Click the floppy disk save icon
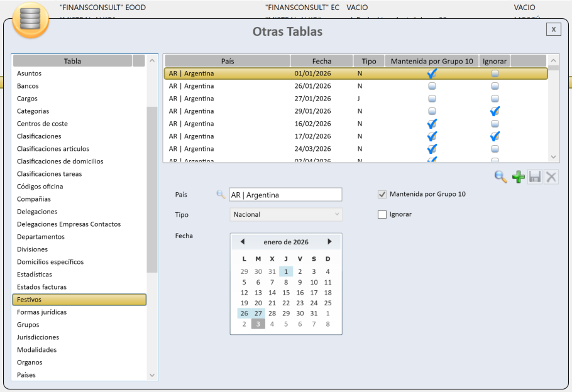This screenshot has width=572, height=392. click(535, 178)
